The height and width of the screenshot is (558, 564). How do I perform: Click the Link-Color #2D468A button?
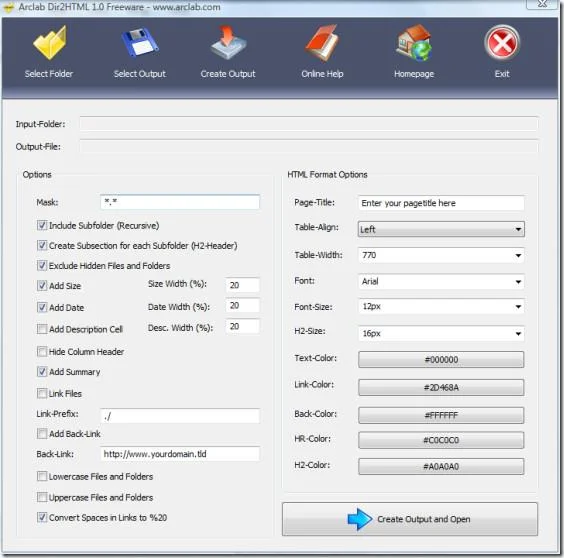441,387
